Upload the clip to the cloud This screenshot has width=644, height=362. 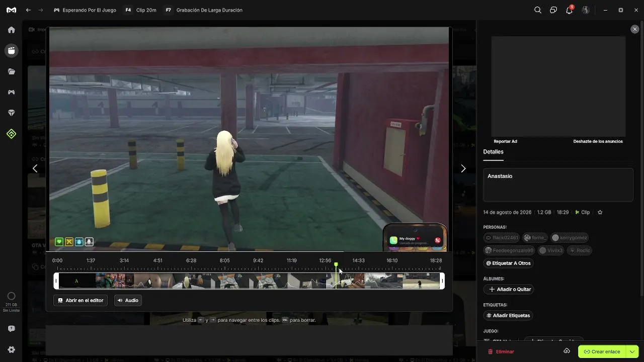point(567,351)
